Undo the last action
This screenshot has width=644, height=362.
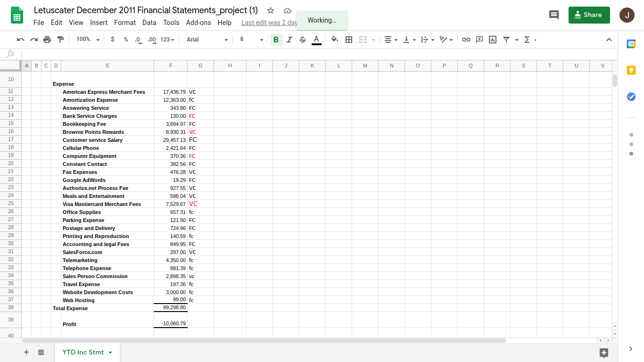[20, 40]
